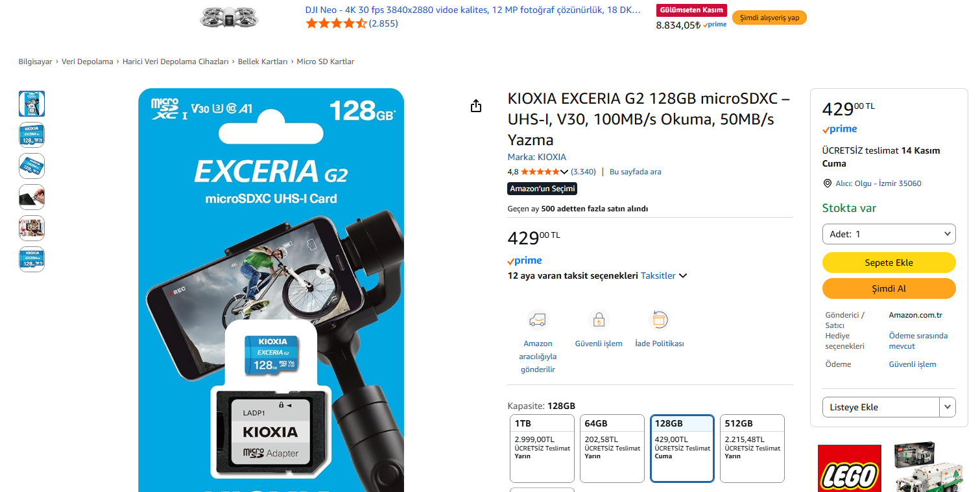Select the 512GB capacity option
The width and height of the screenshot is (980, 492).
pyautogui.click(x=752, y=449)
